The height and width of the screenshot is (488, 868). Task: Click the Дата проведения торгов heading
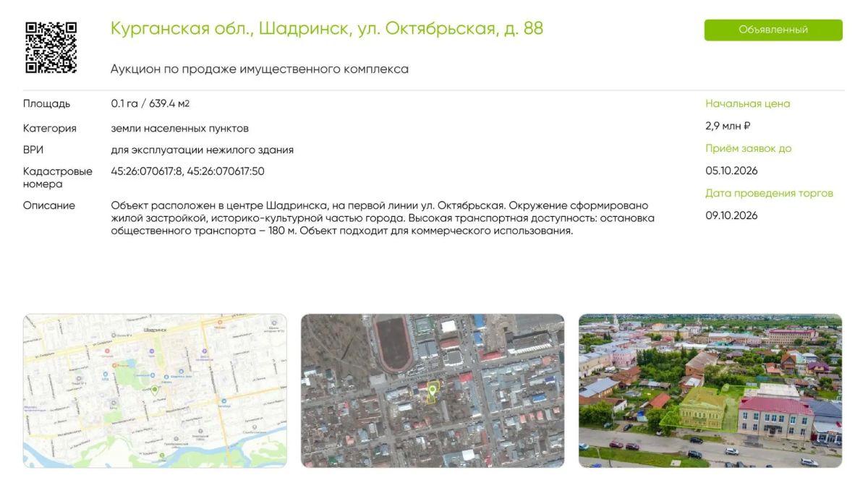pos(769,193)
